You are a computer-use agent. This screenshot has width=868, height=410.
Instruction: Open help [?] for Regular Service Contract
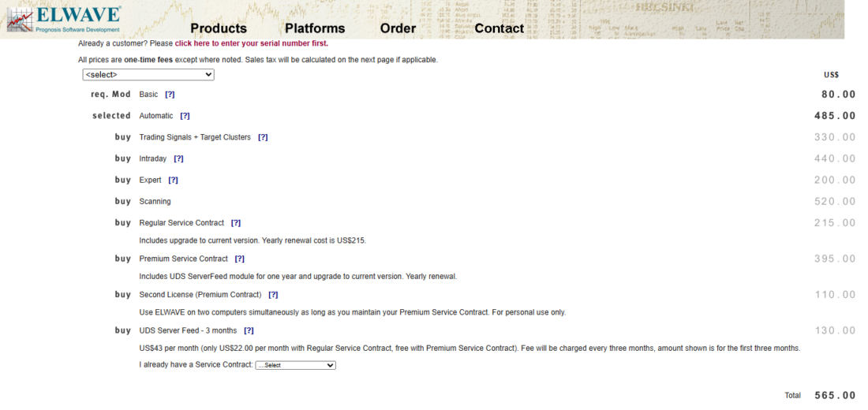click(236, 223)
